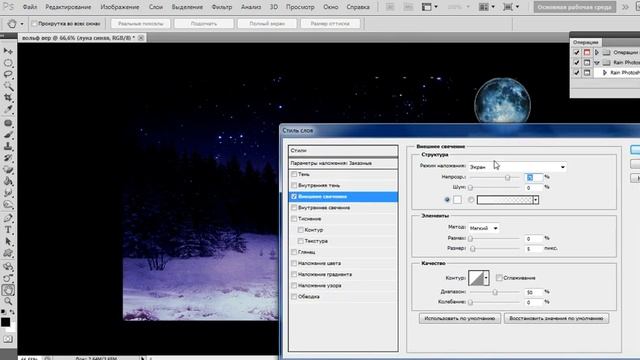Click the Диапазон slider handle
This screenshot has height=360, width=640.
pyautogui.click(x=495, y=292)
